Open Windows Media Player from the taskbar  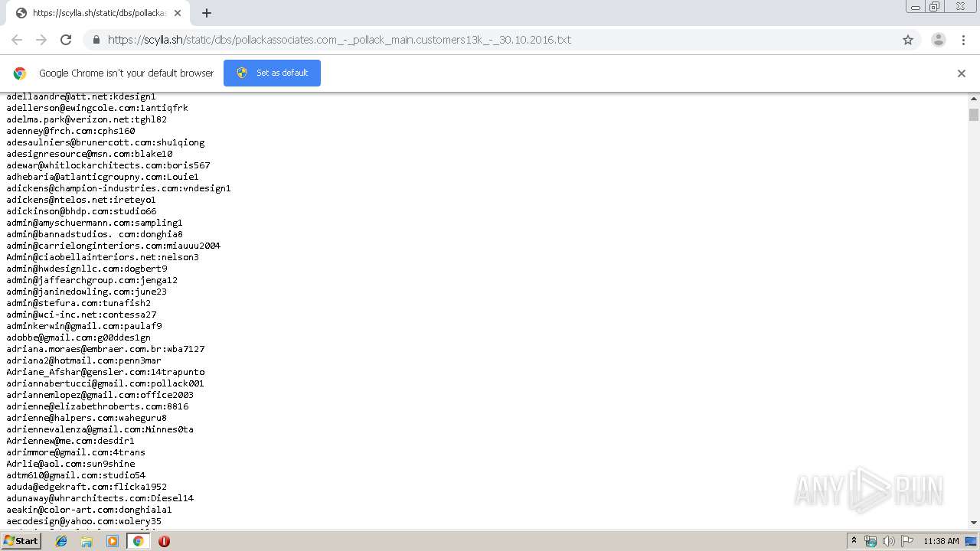tap(113, 541)
